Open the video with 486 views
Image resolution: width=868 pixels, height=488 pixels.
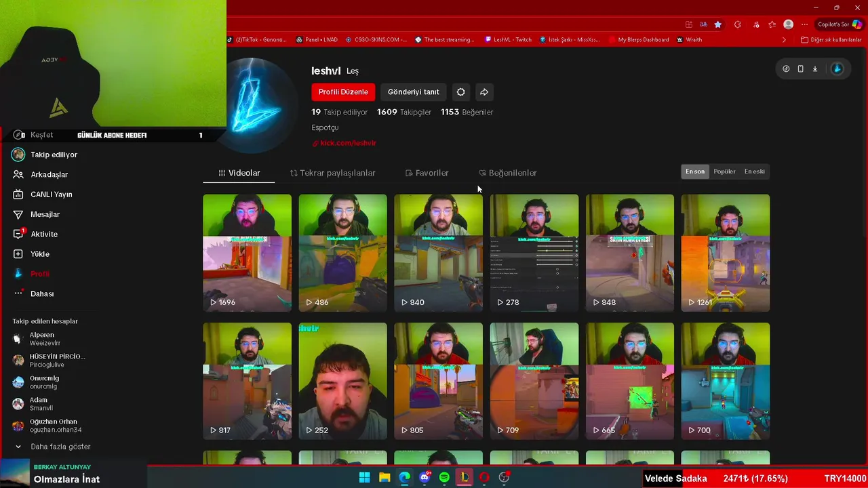click(342, 253)
